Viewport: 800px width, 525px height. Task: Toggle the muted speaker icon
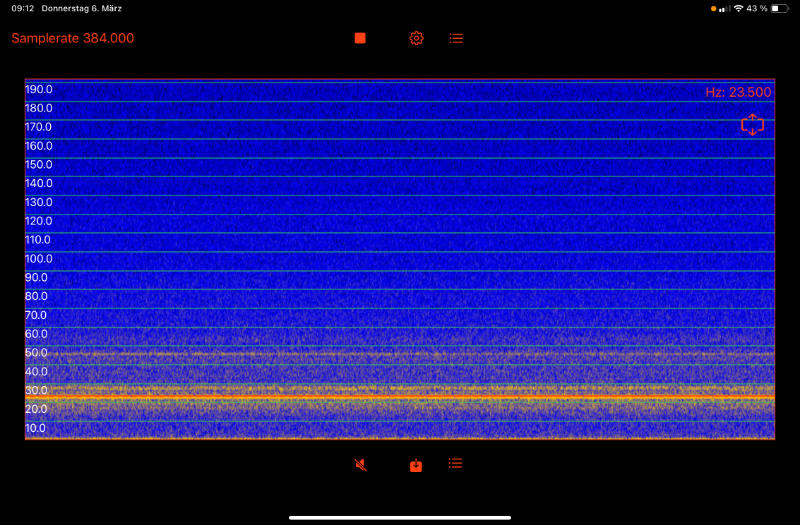coord(361,464)
